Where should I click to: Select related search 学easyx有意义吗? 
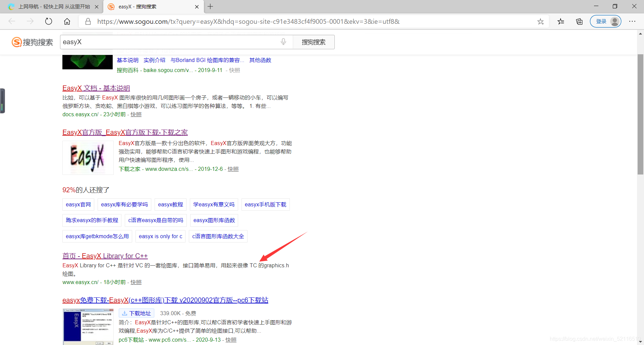214,205
